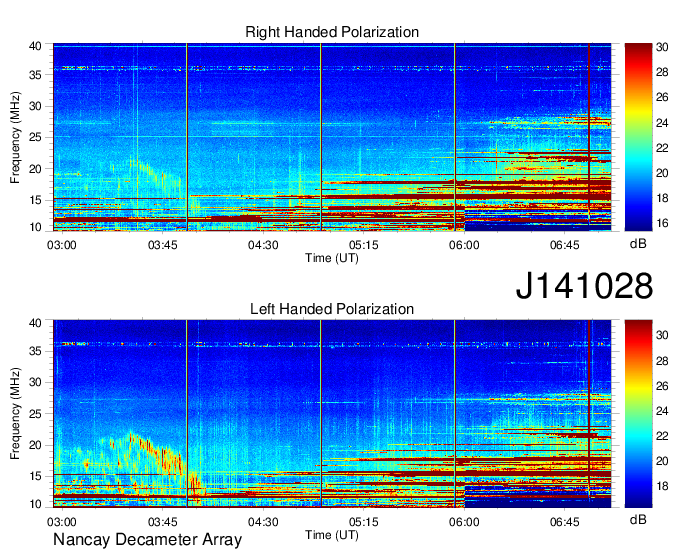Click the upper colorbar gradient scale
This screenshot has height=552, width=680.
[638, 137]
